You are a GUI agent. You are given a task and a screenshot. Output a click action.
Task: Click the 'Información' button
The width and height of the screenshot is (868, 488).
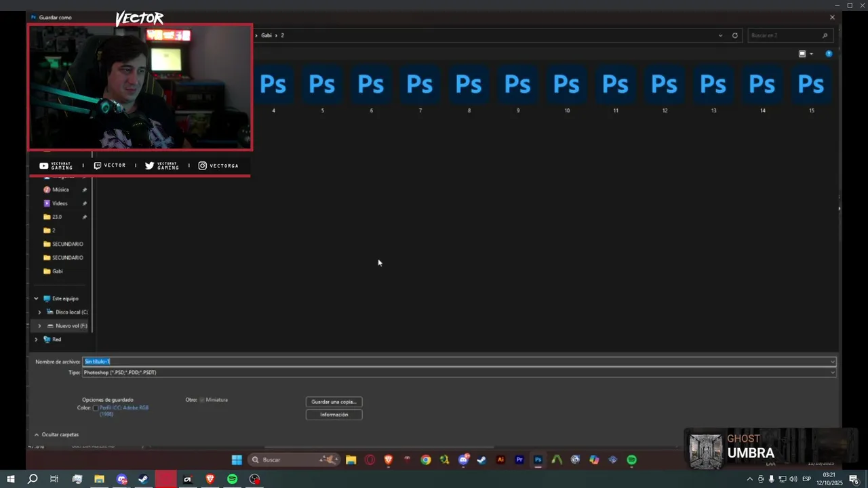(x=334, y=414)
